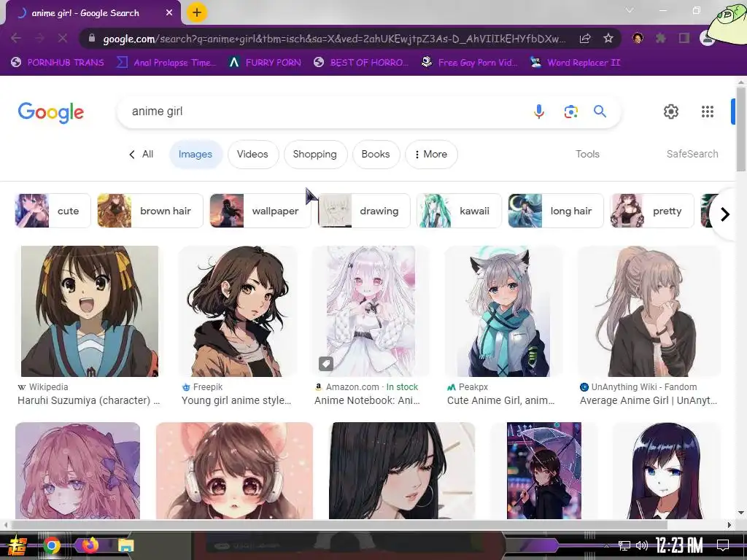Click the horizontal page scrollbar
The width and height of the screenshot is (747, 560).
click(x=338, y=525)
